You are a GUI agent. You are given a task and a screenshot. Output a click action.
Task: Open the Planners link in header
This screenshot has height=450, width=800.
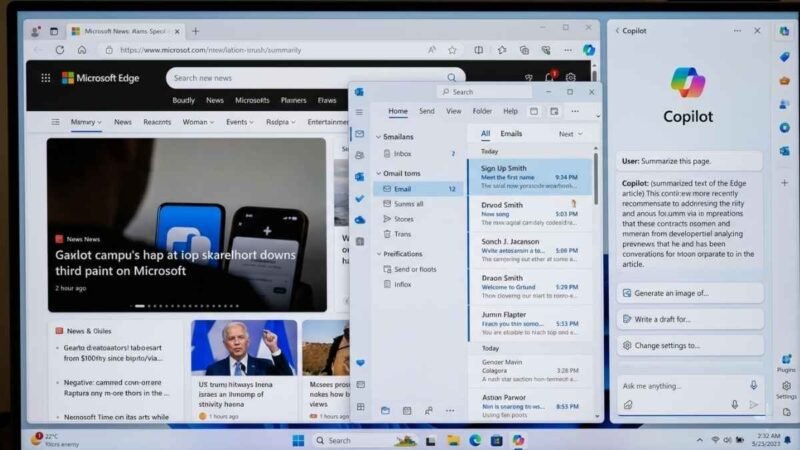tap(293, 101)
